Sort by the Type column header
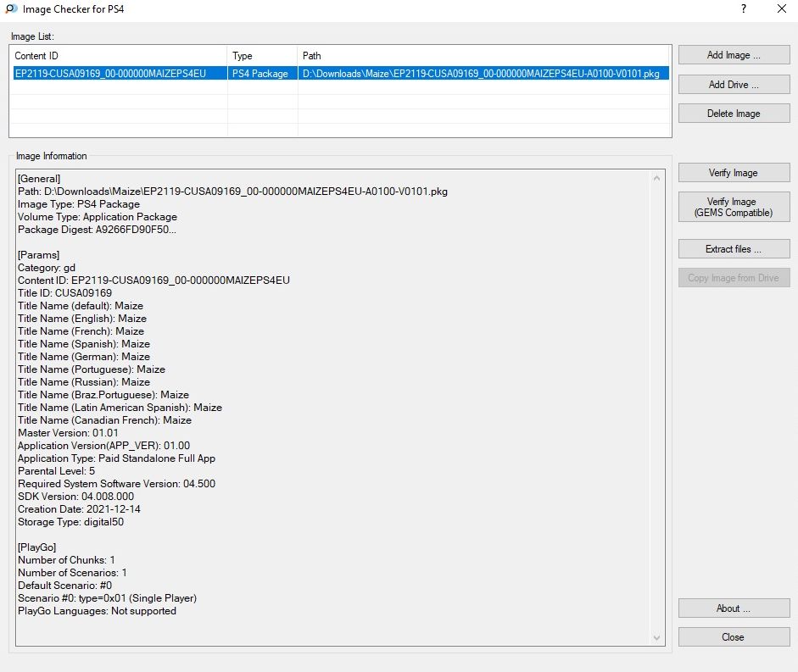 (x=262, y=56)
